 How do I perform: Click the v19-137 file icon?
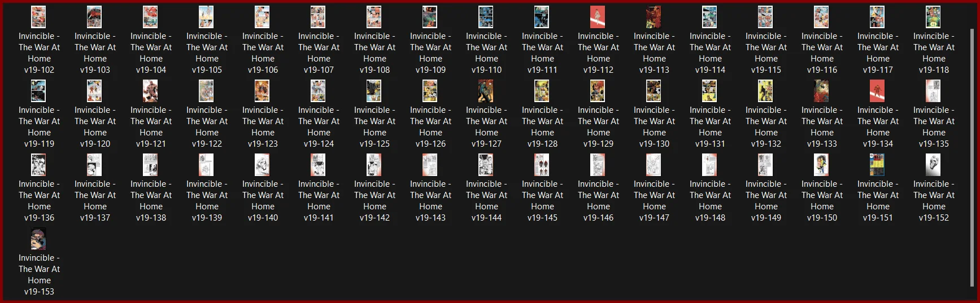click(94, 165)
